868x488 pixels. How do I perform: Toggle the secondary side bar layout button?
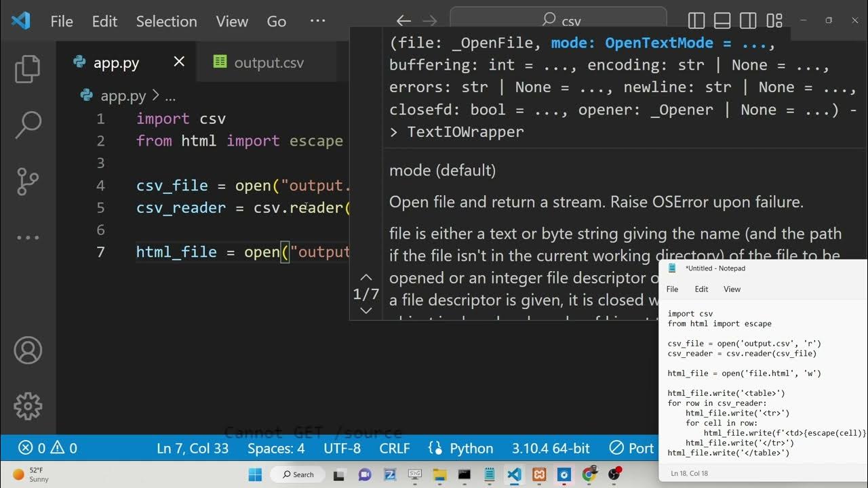[748, 21]
